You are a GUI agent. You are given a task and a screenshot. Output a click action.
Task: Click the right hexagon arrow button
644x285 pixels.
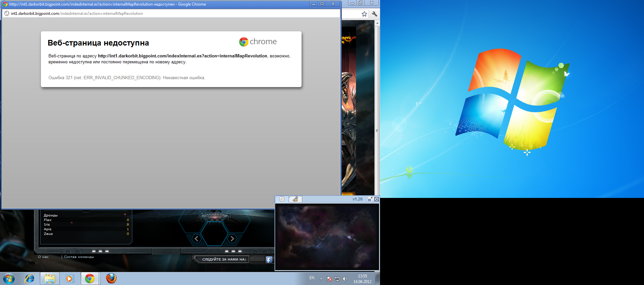pos(232,238)
